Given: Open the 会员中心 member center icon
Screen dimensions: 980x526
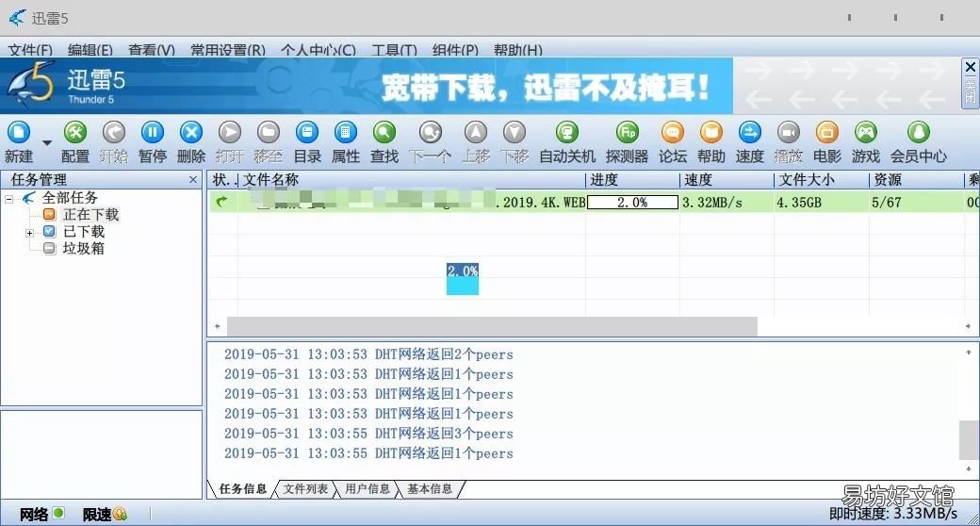Looking at the screenshot, I should click(918, 132).
